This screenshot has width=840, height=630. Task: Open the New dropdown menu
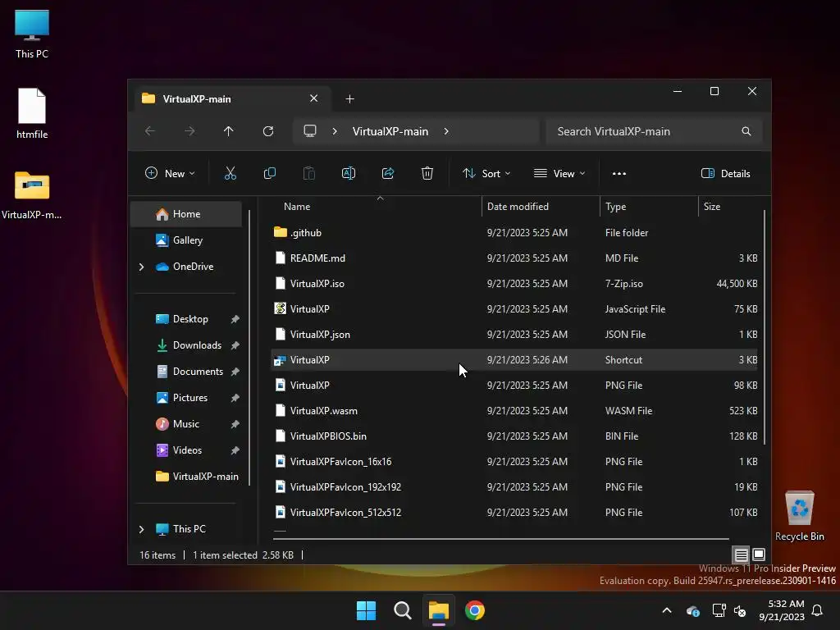pyautogui.click(x=170, y=174)
